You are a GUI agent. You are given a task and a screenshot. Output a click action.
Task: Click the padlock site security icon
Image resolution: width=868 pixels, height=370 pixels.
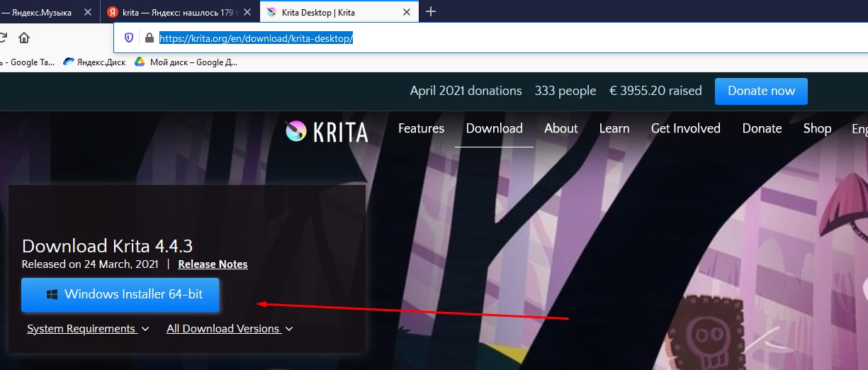coord(149,38)
